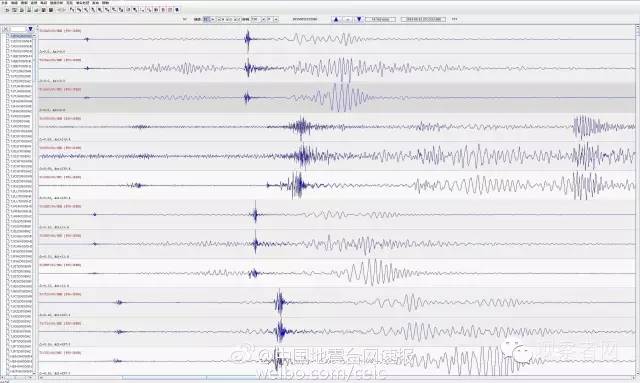Tick the checkbox of the first station row
The image size is (640, 383).
coord(8,36)
